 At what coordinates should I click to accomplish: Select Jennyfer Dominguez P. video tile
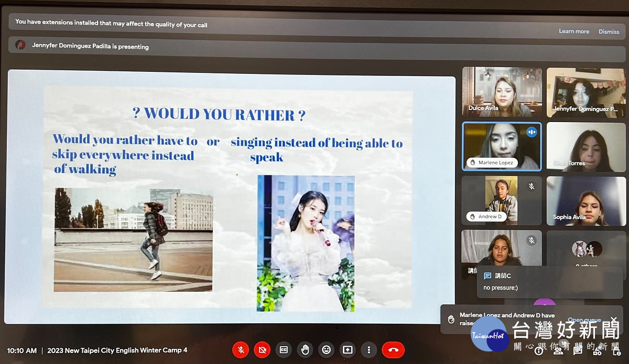(x=586, y=92)
